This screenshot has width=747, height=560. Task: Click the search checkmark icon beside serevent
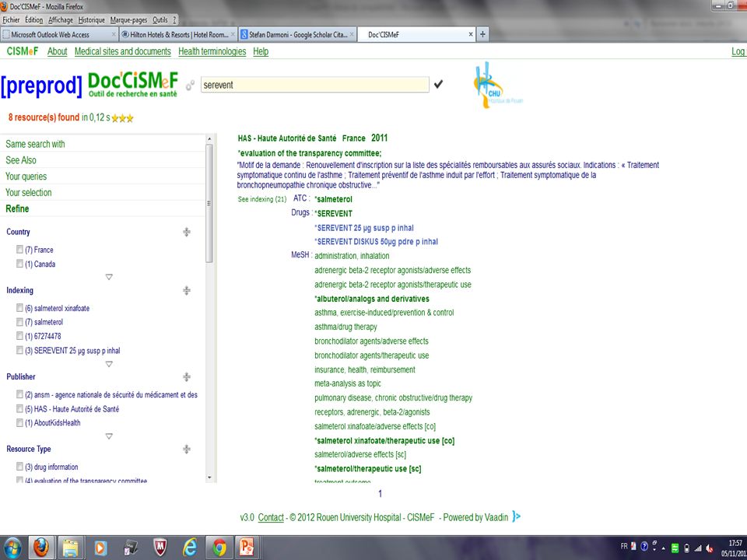[438, 84]
